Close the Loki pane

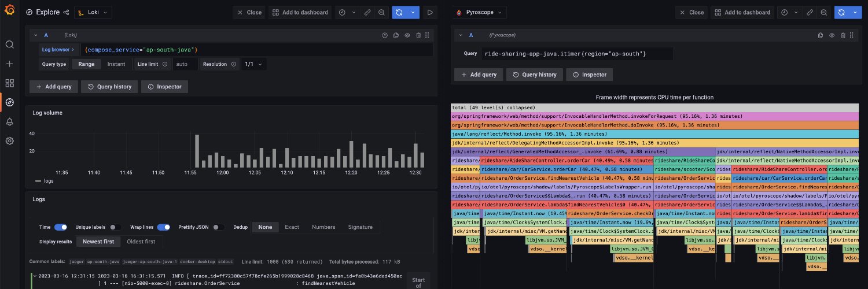coord(249,12)
